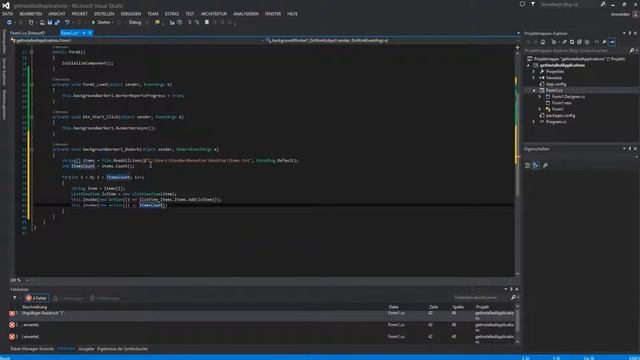Viewport: 640px width, 360px height.
Task: Collapse the getInstalledApplications project node
Action: tap(528, 65)
